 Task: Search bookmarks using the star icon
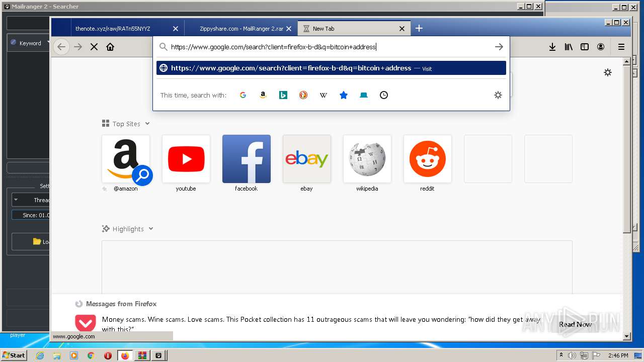[x=344, y=95]
